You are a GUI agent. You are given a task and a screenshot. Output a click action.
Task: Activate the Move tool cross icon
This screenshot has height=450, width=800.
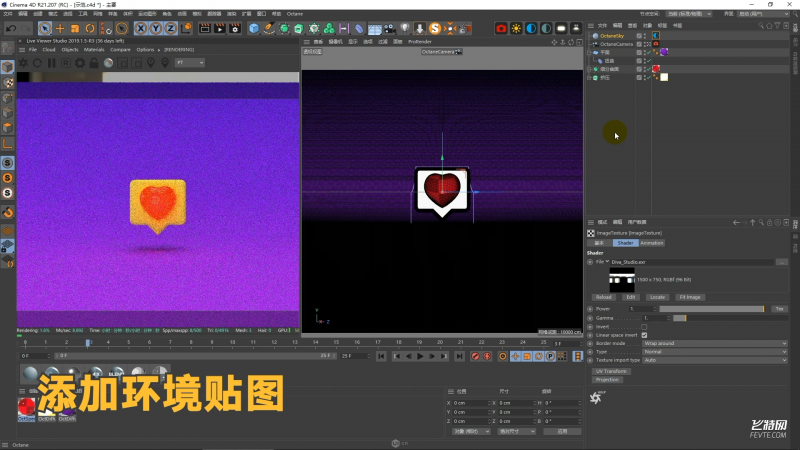pyautogui.click(x=60, y=29)
